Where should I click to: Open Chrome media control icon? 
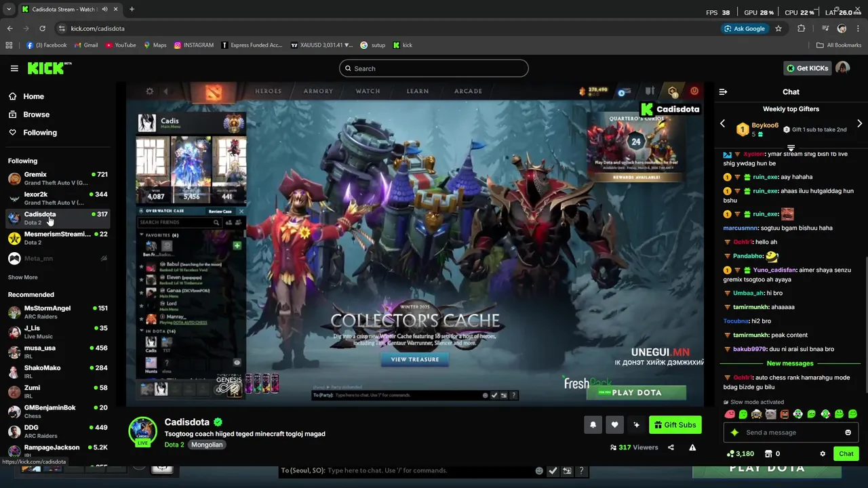(825, 28)
